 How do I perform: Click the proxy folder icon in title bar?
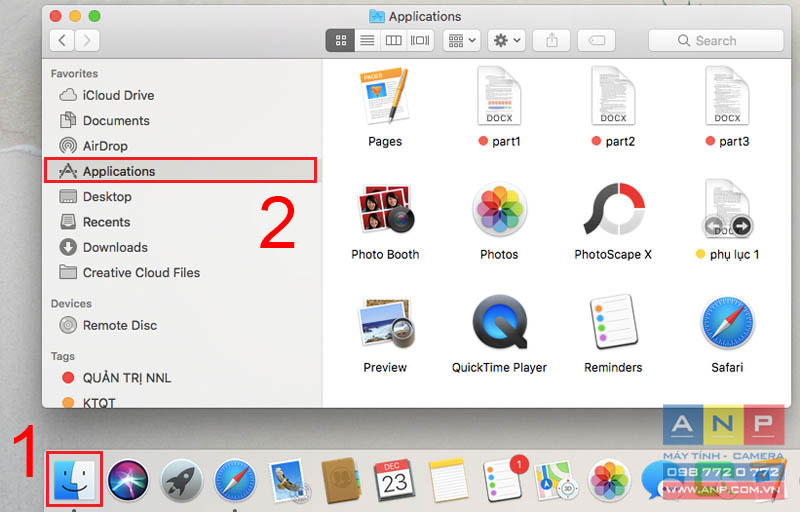point(377,16)
